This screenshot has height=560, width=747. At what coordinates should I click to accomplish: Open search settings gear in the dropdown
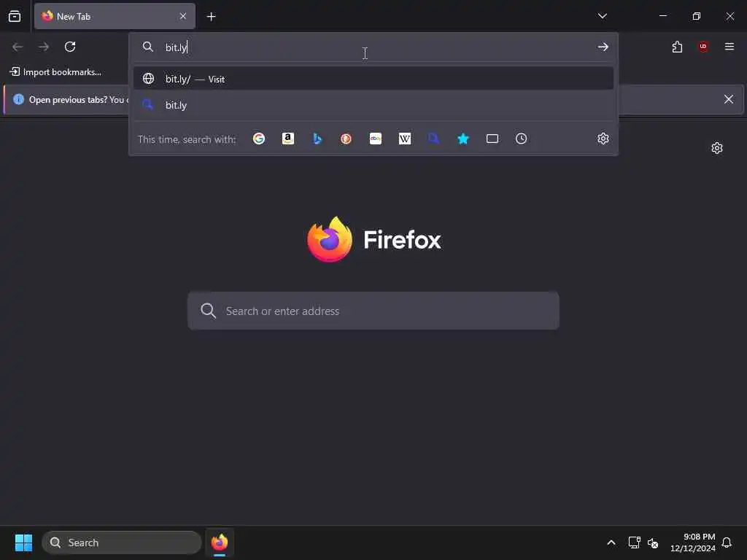[603, 139]
